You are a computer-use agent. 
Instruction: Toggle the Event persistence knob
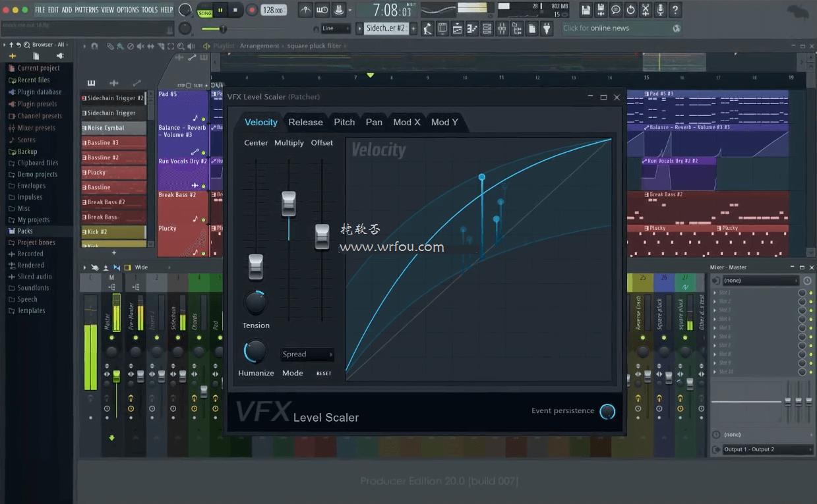[607, 412]
